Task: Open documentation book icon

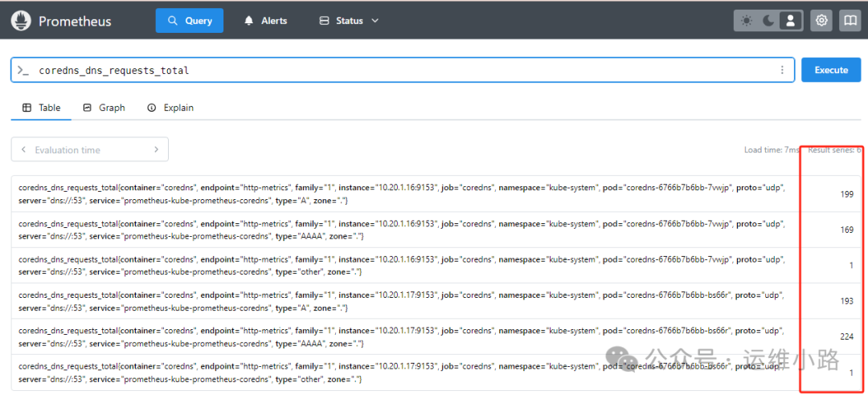Action: [850, 21]
